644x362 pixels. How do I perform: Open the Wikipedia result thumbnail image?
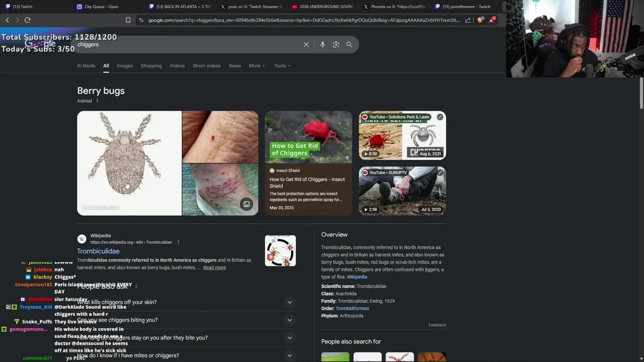pos(280,250)
